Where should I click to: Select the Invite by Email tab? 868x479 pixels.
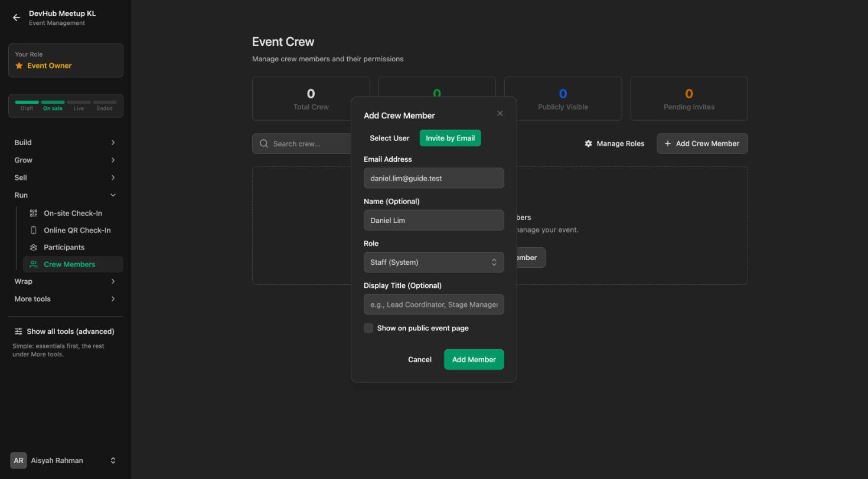(x=451, y=138)
